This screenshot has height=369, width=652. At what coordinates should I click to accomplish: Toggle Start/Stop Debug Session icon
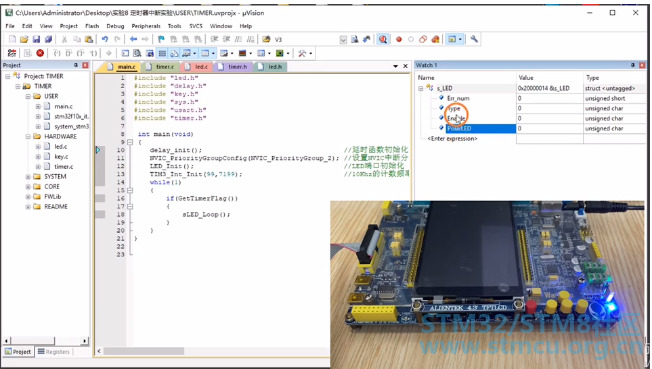coord(383,39)
